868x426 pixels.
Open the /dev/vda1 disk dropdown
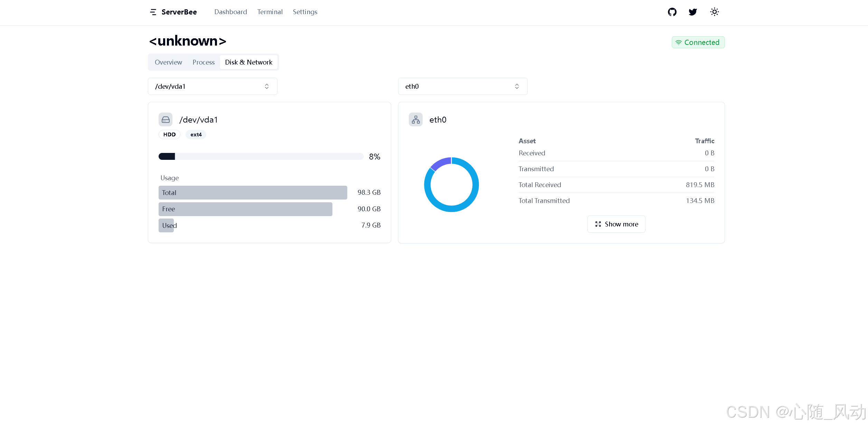click(x=212, y=86)
